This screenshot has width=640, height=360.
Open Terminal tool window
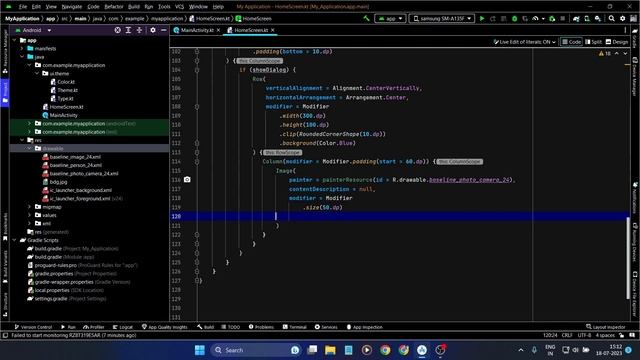[x=294, y=327]
